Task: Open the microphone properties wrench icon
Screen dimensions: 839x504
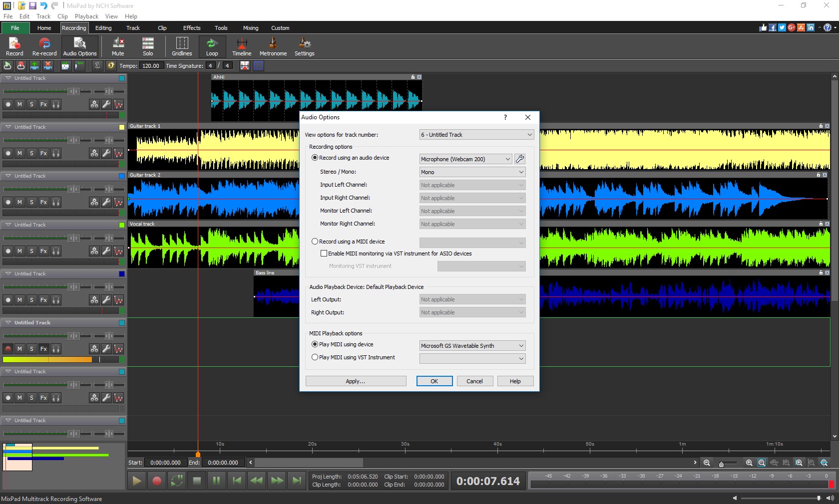Action: coord(519,159)
